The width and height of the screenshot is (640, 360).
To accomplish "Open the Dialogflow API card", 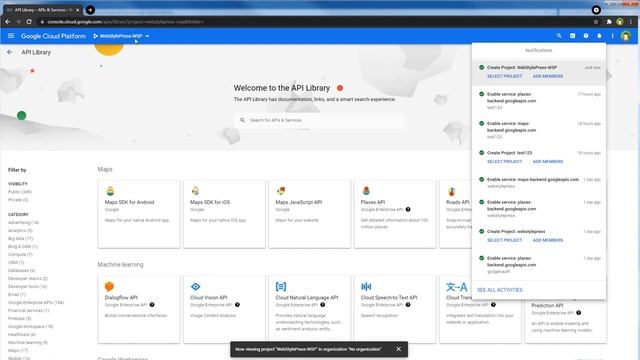I will click(139, 309).
